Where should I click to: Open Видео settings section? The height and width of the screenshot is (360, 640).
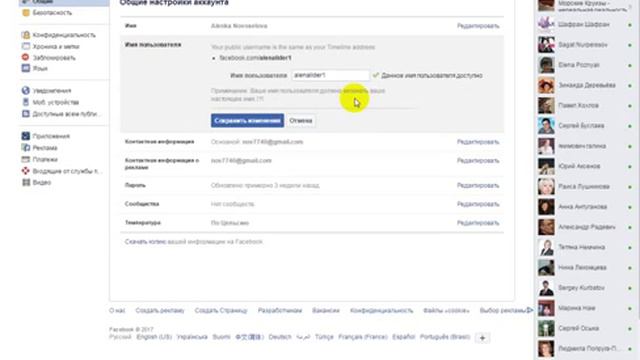pos(42,182)
